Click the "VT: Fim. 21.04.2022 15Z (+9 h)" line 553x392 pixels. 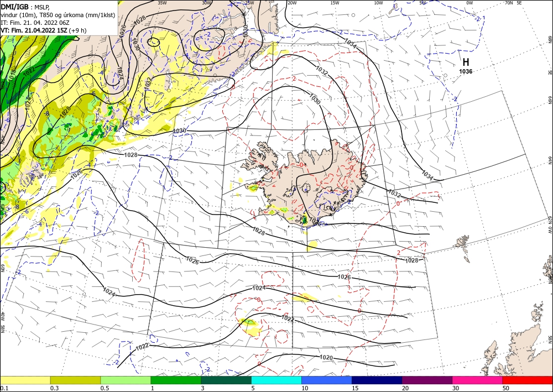coord(43,30)
